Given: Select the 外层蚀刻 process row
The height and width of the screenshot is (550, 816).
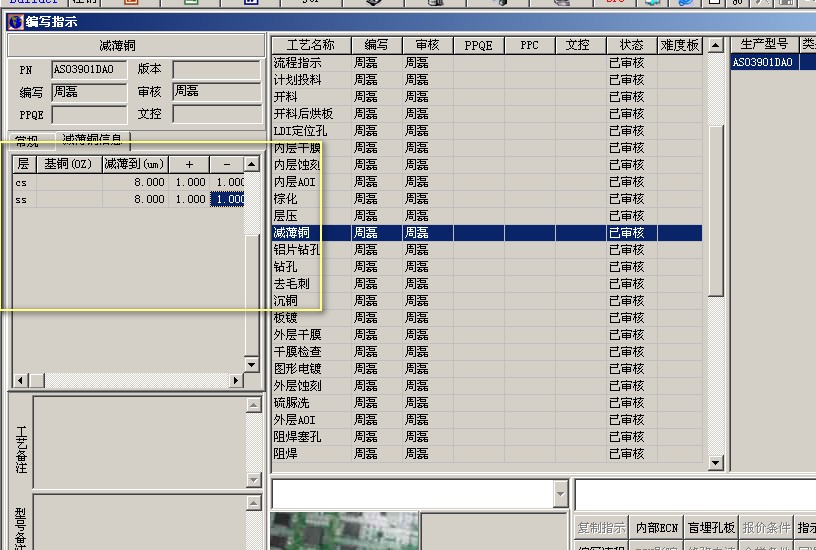Looking at the screenshot, I should pos(487,386).
